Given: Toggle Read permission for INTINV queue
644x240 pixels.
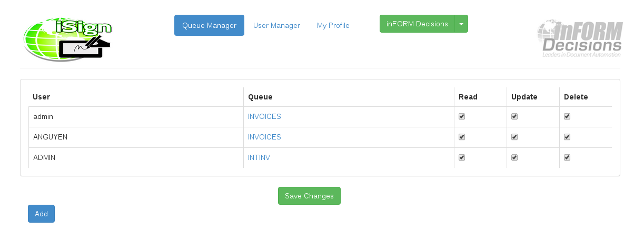Looking at the screenshot, I should pyautogui.click(x=462, y=157).
